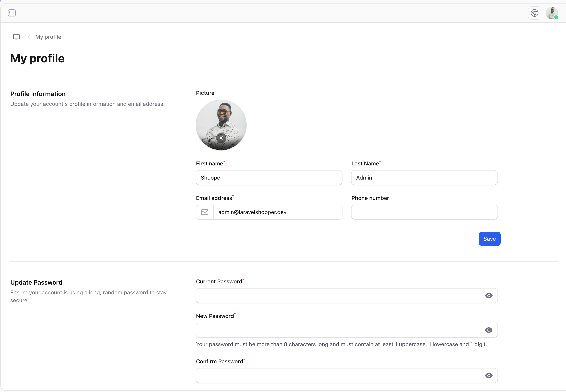The height and width of the screenshot is (392, 566).
Task: Select the Last Name field containing Admin
Action: pyautogui.click(x=424, y=177)
